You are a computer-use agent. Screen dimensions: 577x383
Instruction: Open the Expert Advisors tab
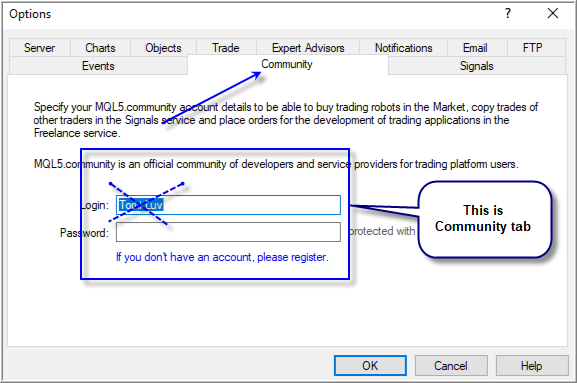pyautogui.click(x=308, y=47)
